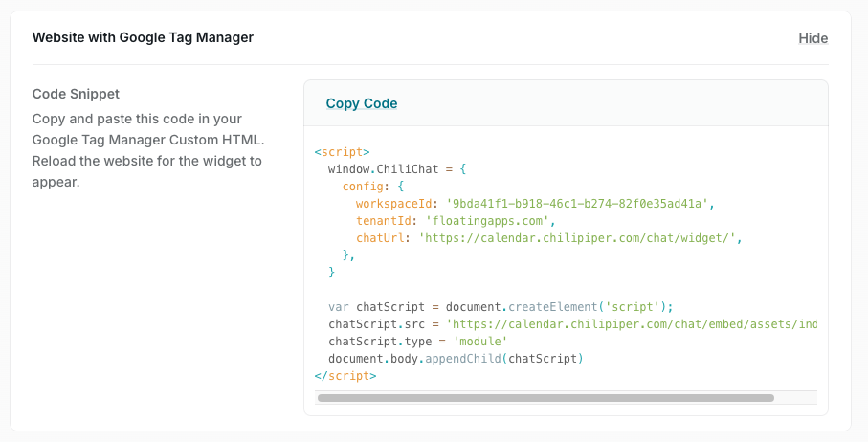Click the tenantId value 'floatingapps.com'

pyautogui.click(x=487, y=221)
